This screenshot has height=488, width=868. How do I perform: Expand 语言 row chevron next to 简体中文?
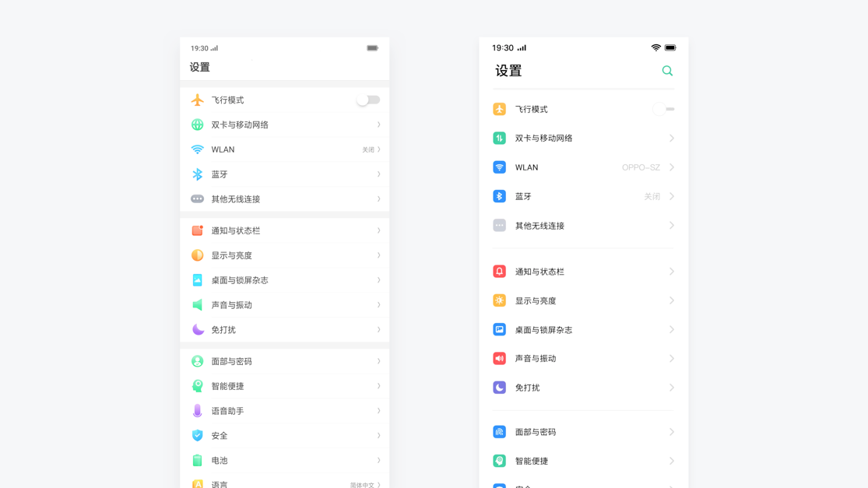379,484
